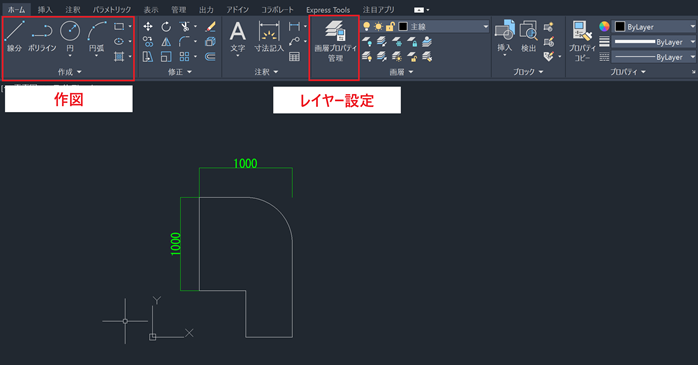Viewport: 698px width, 365px height.
Task: Select the Scale tool icon
Action: tap(166, 57)
